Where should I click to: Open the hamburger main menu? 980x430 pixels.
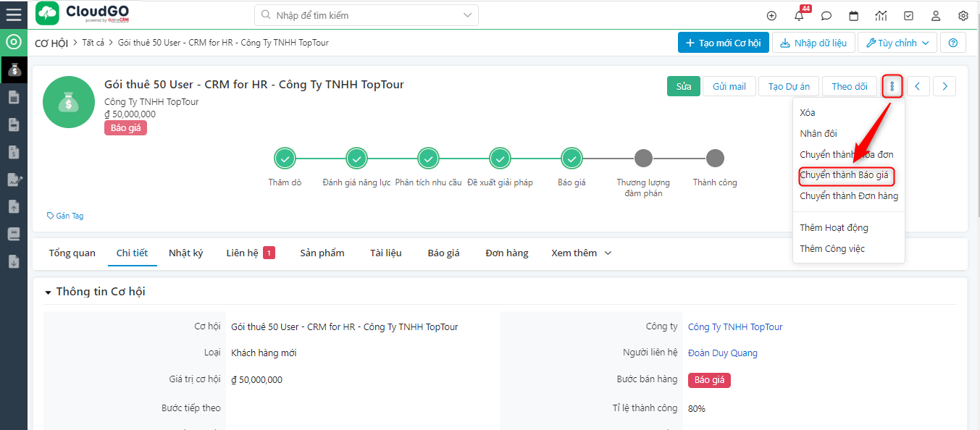click(13, 15)
